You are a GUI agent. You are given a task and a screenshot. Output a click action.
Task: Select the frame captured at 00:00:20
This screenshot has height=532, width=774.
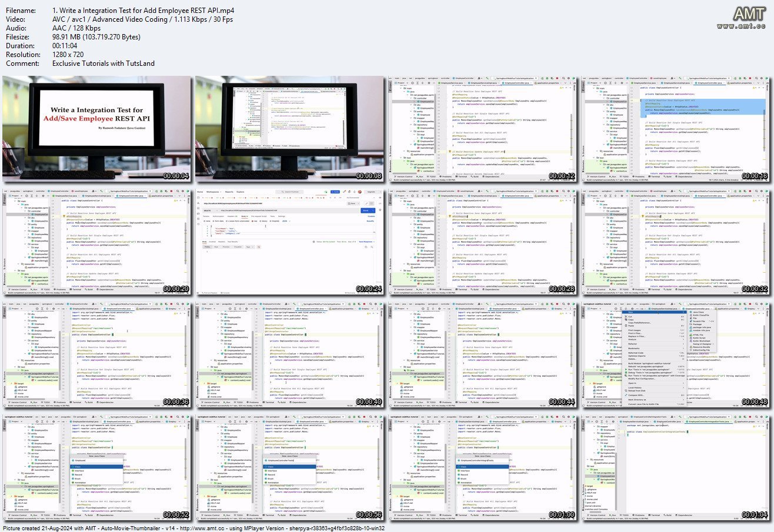tap(97, 242)
